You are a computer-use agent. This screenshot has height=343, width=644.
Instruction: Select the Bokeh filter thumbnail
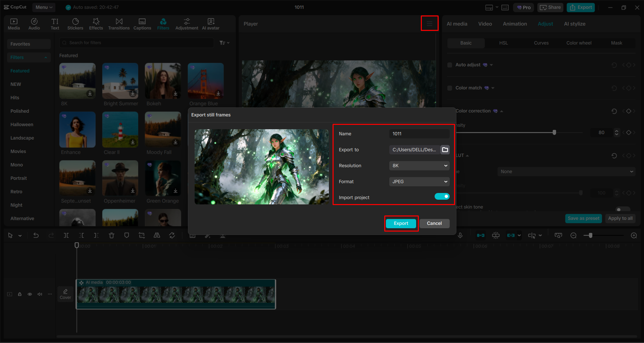tap(163, 81)
